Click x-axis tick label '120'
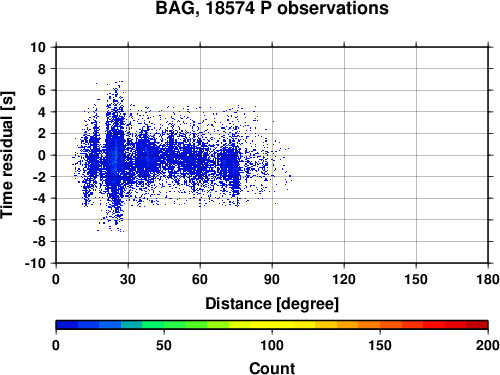Screen dimensions: 500x375 click(344, 279)
